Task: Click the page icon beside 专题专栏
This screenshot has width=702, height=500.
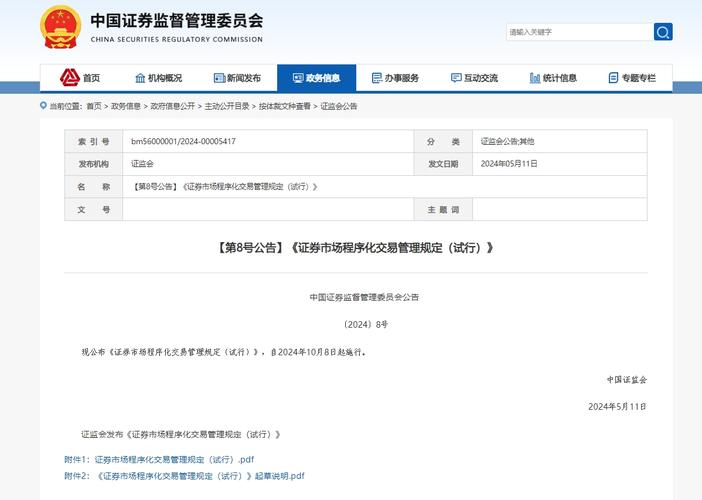Action: coord(613,78)
